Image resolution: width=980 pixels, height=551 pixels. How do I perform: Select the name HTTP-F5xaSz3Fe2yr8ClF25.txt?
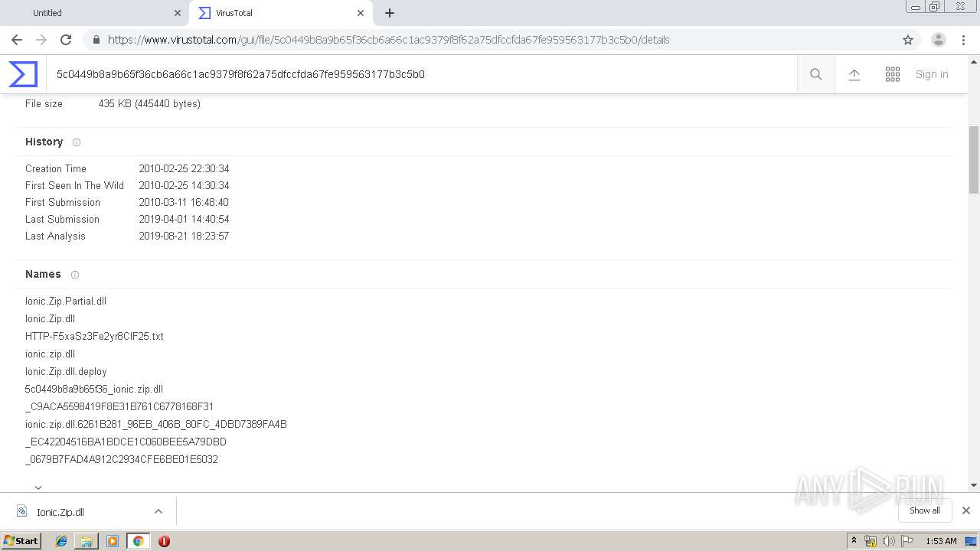pyautogui.click(x=94, y=337)
